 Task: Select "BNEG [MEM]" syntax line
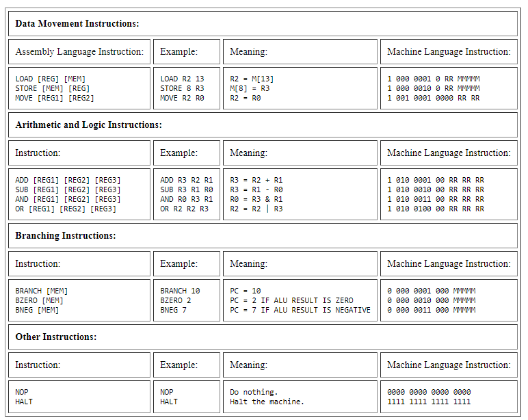(x=37, y=310)
